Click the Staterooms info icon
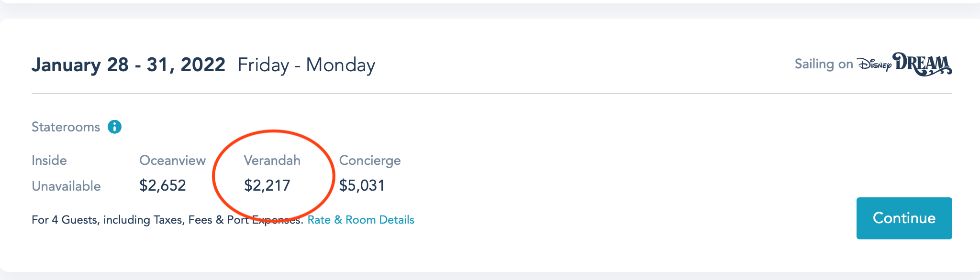The height and width of the screenshot is (280, 980). click(x=114, y=127)
